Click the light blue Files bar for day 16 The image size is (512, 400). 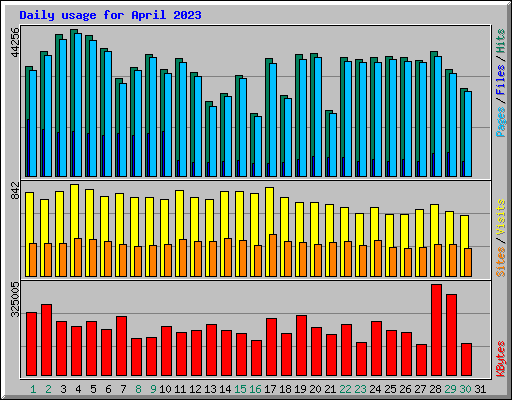point(258,146)
